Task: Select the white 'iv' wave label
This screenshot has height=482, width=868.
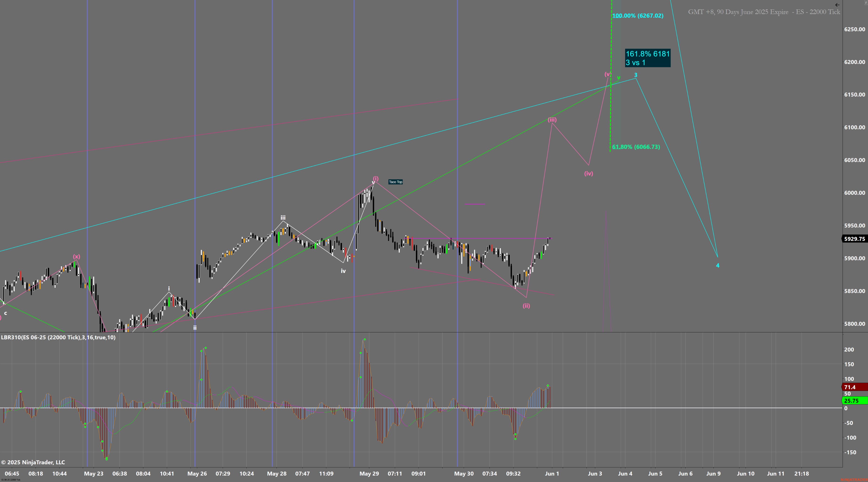Action: click(343, 271)
